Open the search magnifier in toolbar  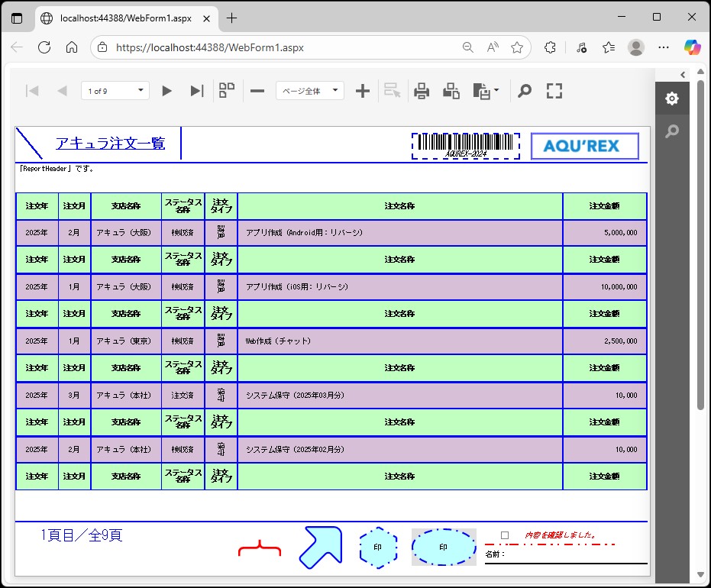coord(524,91)
